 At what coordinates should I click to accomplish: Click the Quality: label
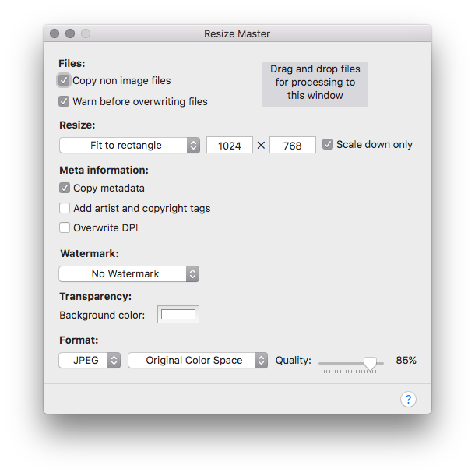pyautogui.click(x=294, y=361)
